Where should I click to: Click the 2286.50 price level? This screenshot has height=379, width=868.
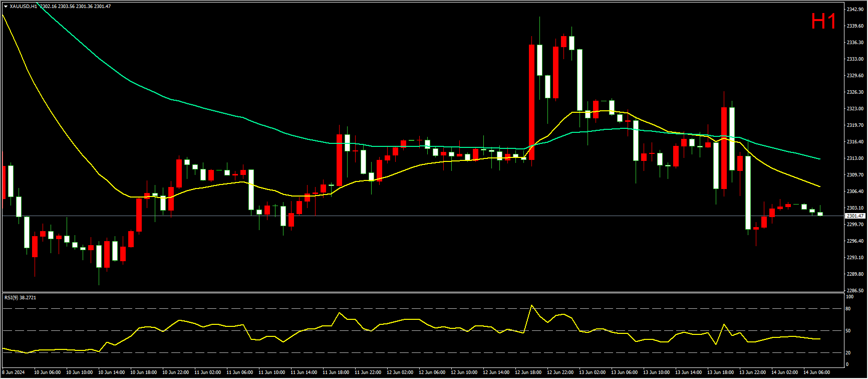(854, 291)
